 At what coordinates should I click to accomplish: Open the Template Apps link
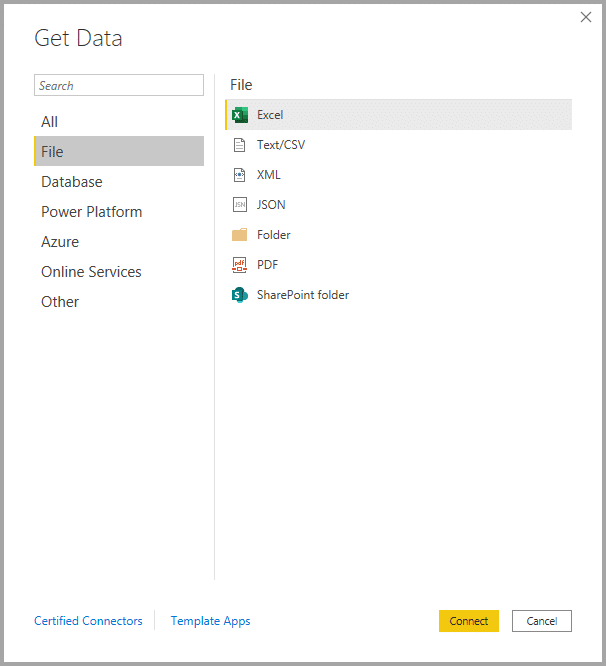[210, 621]
